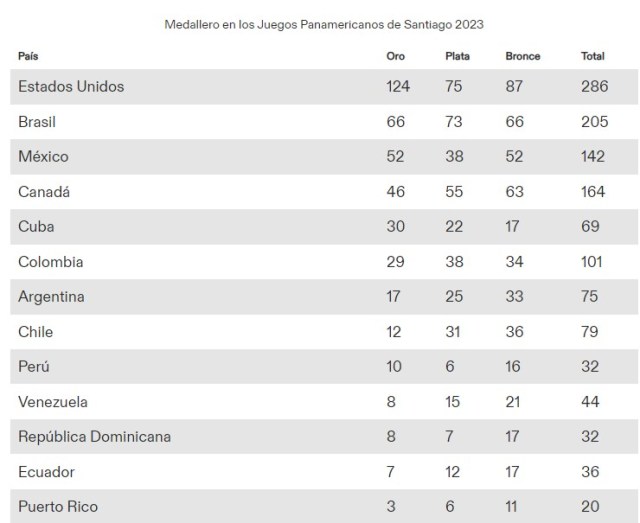This screenshot has height=523, width=640.
Task: Click the "Total" column header
Action: [592, 56]
